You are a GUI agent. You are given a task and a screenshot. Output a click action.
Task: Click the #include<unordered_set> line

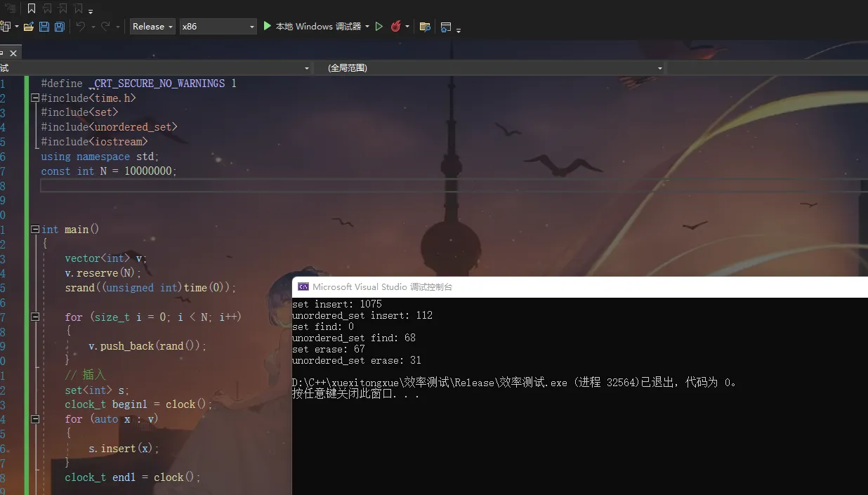[x=110, y=127]
